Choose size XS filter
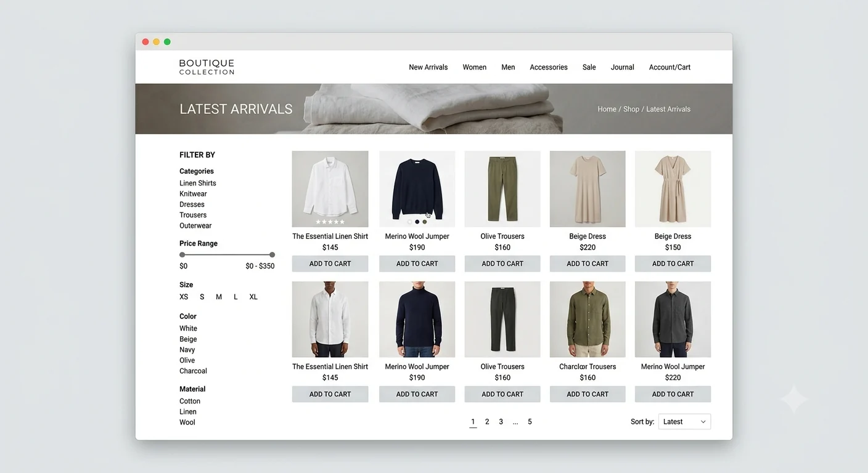Screen dimensions: 868x473 click(x=184, y=297)
